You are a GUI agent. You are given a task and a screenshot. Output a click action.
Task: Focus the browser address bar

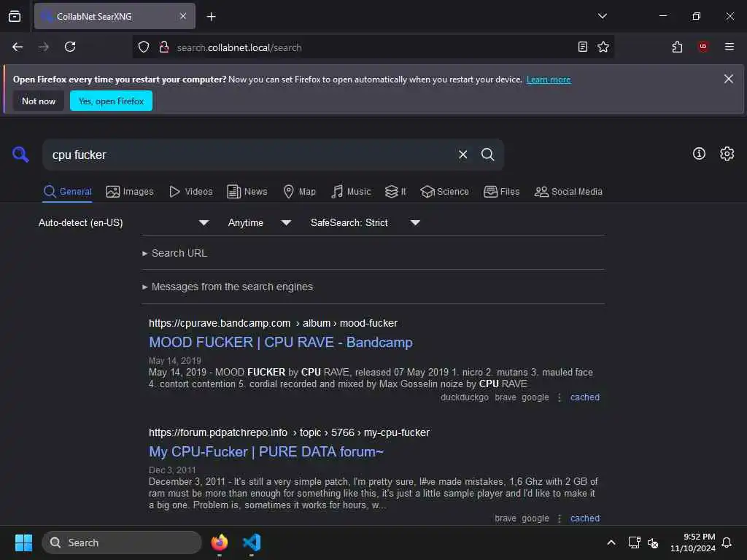pyautogui.click(x=373, y=47)
